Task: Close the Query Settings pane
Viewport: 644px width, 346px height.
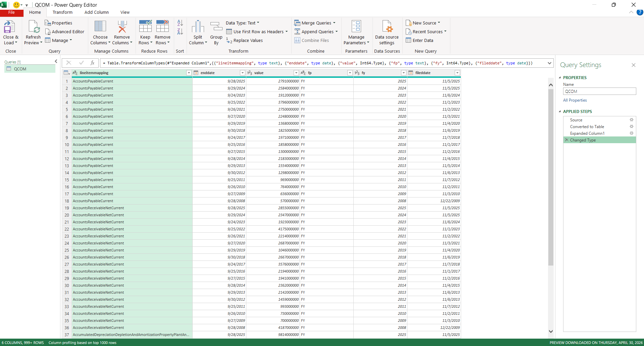Action: pyautogui.click(x=633, y=65)
